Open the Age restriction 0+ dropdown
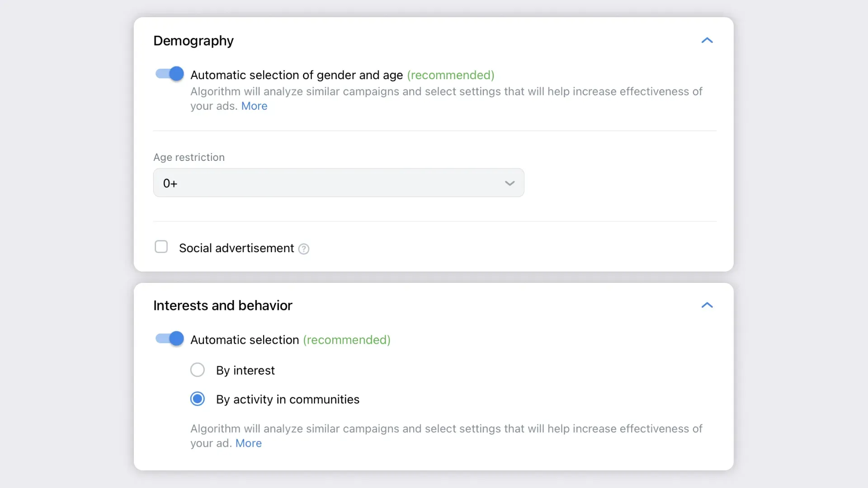Image resolution: width=868 pixels, height=488 pixels. coord(338,183)
